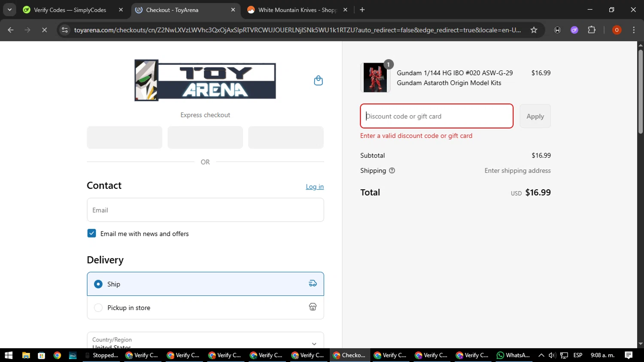
Task: Switch to the WhatsApp taskbar window
Action: (513, 355)
